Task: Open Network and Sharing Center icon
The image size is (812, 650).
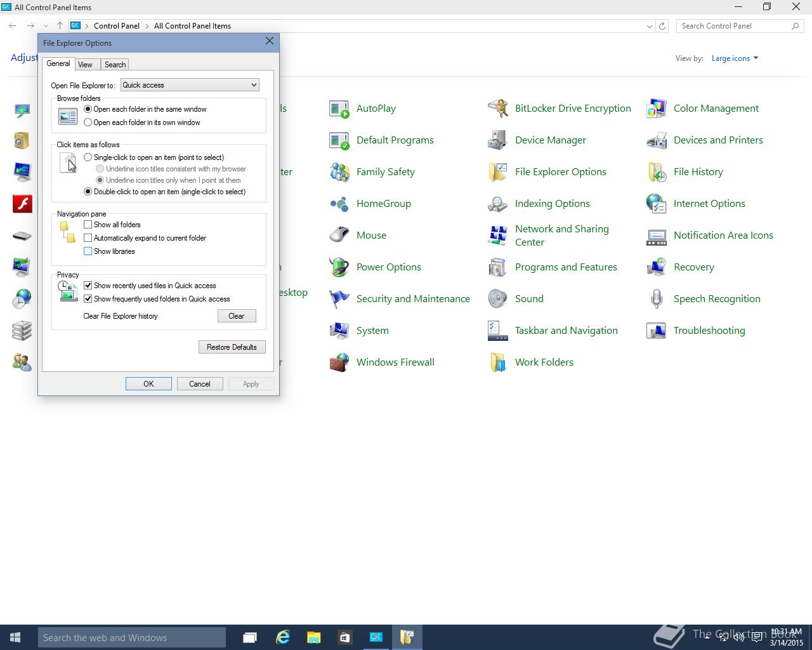Action: pos(498,235)
